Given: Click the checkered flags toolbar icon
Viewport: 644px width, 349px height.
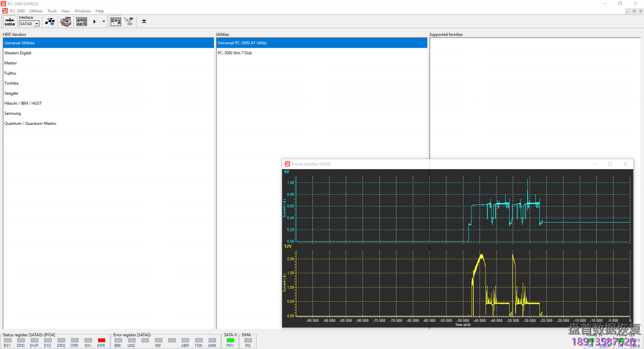Looking at the screenshot, I should [x=50, y=22].
